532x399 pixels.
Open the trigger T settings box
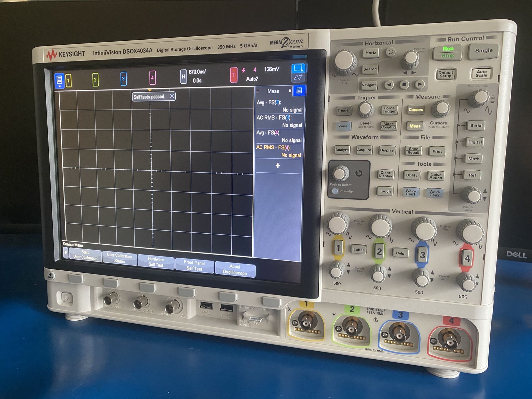(234, 75)
